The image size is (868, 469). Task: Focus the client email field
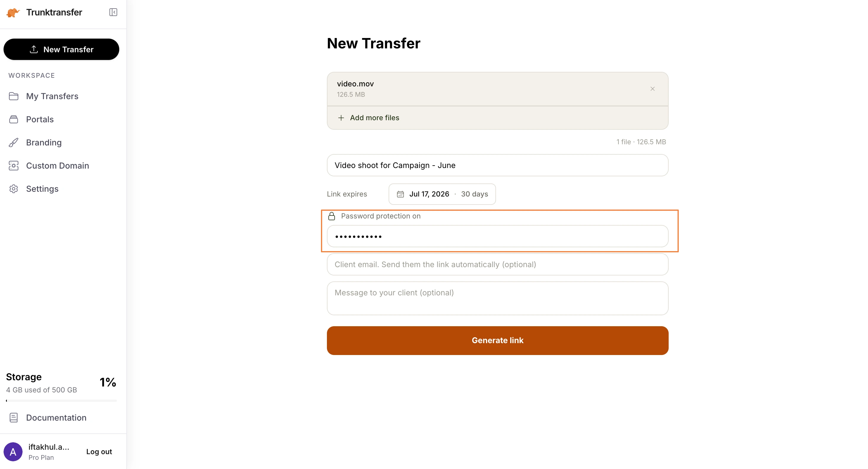click(x=497, y=265)
